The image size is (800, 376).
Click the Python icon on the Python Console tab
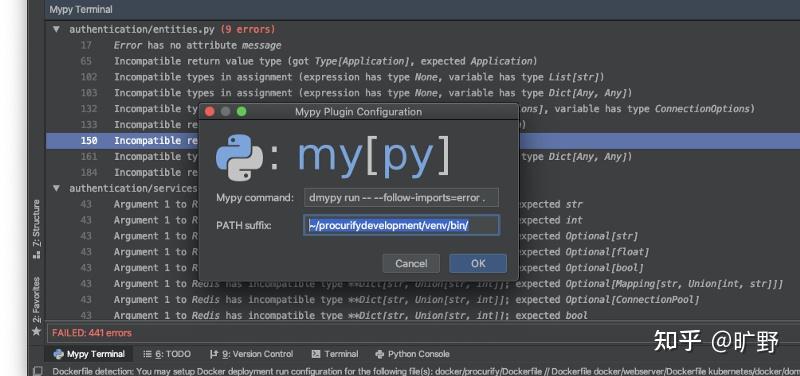[x=379, y=354]
